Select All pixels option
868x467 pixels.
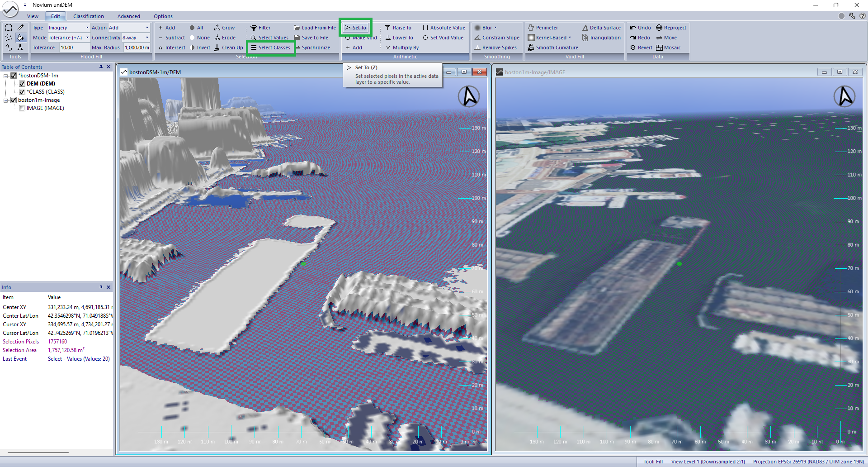(x=196, y=28)
